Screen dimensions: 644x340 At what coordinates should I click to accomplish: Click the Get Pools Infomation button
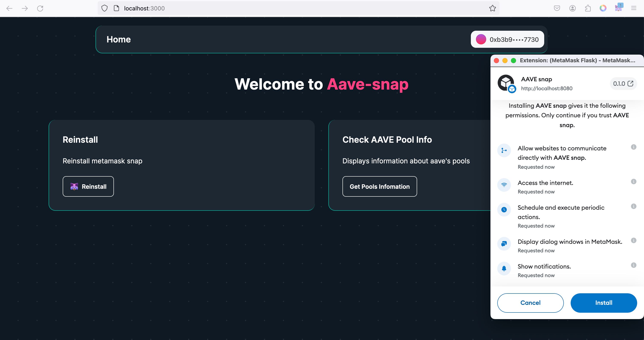[x=380, y=186]
